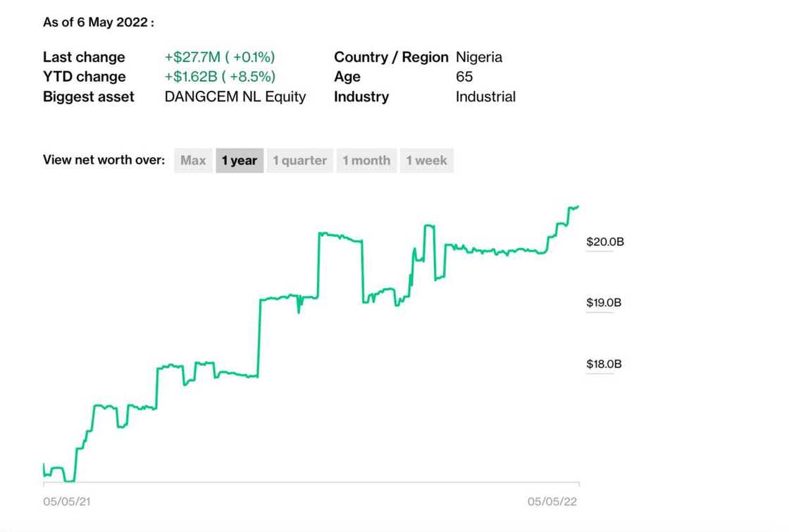
Task: Select the 1 week range
Action: pos(426,161)
